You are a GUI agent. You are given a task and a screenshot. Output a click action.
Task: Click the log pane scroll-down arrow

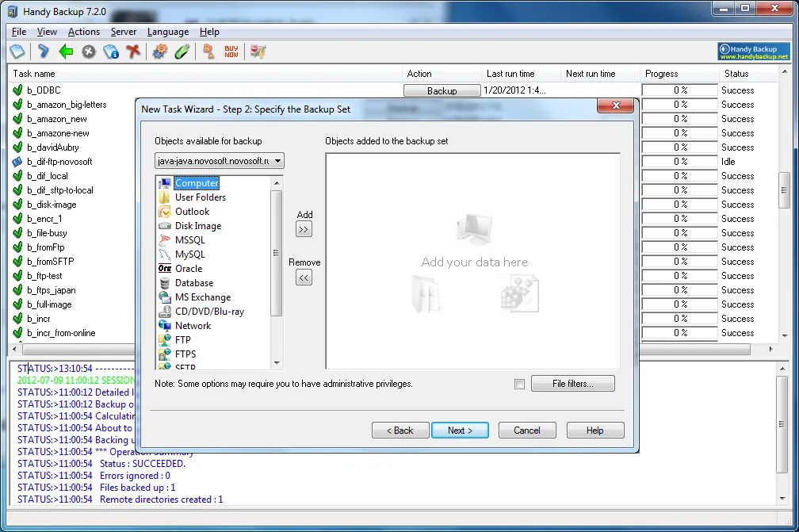(782, 499)
